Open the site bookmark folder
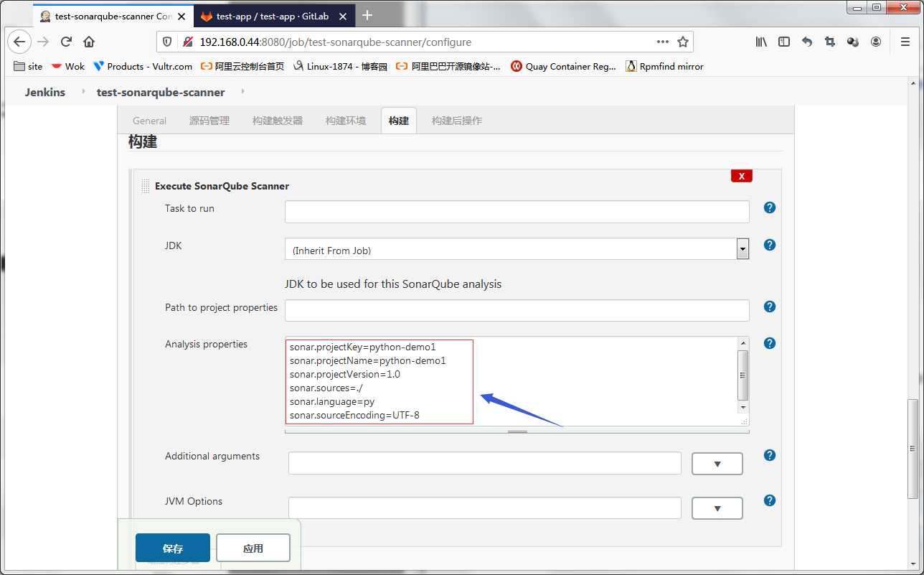Viewport: 924px width, 575px height. click(29, 66)
